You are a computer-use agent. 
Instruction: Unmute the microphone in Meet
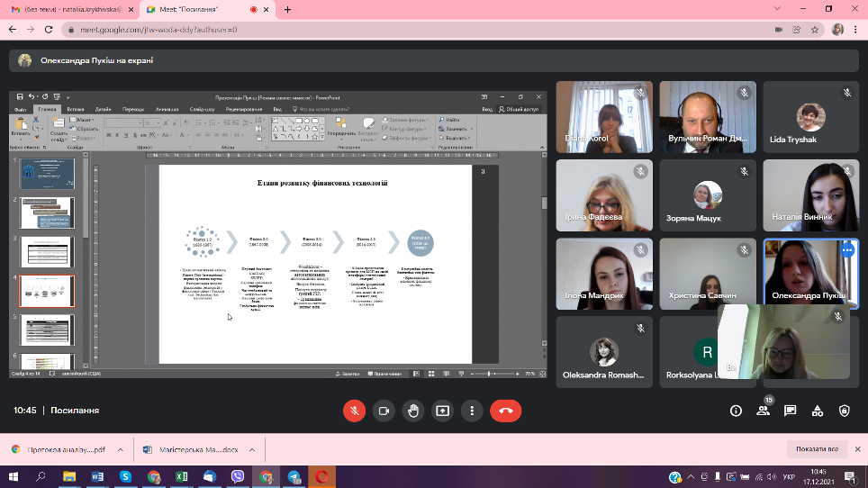coord(354,411)
